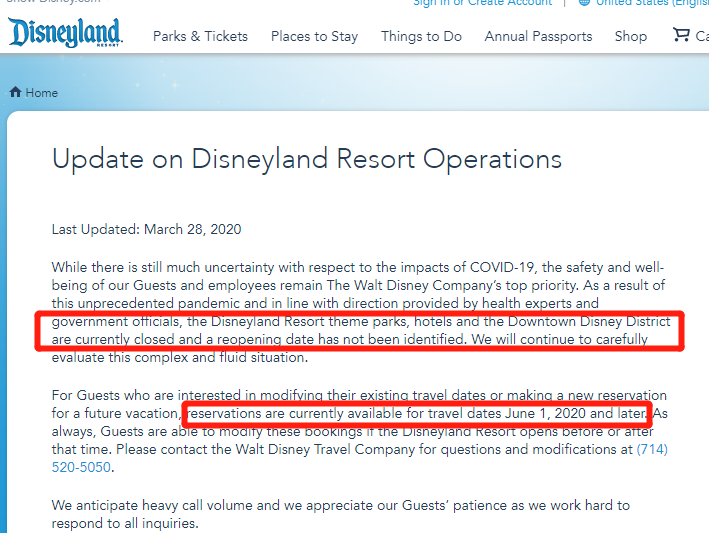Open the Annual Passports menu
Viewport: 709px width, 533px height.
pyautogui.click(x=538, y=36)
